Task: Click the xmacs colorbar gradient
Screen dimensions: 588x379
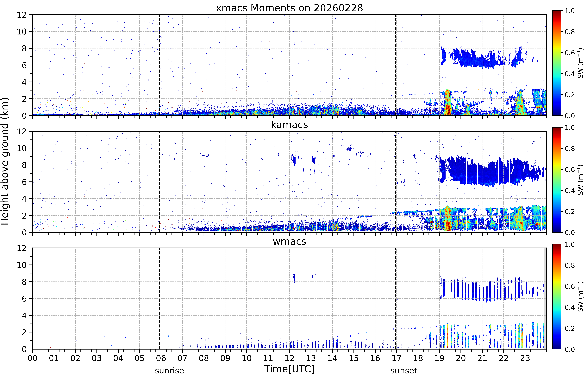Action: (557, 63)
